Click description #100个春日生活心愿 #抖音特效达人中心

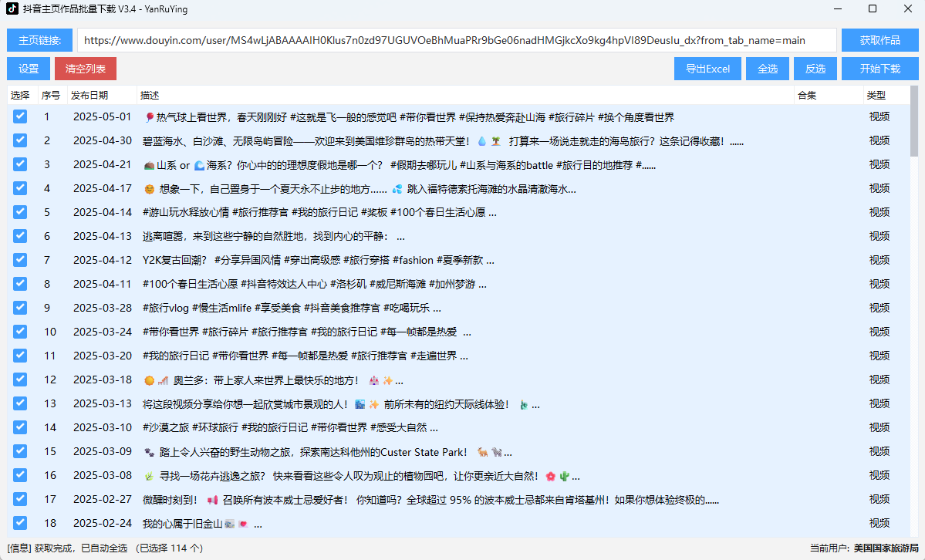coord(315,285)
